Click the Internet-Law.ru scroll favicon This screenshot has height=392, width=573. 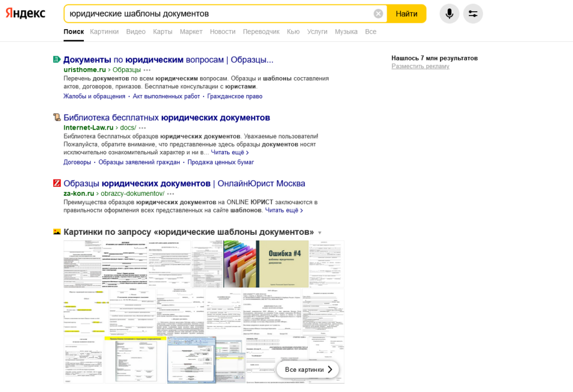click(57, 117)
